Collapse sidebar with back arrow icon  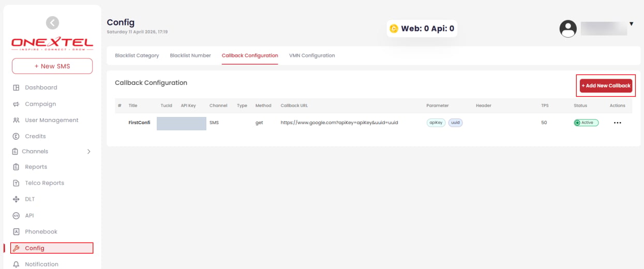[52, 23]
